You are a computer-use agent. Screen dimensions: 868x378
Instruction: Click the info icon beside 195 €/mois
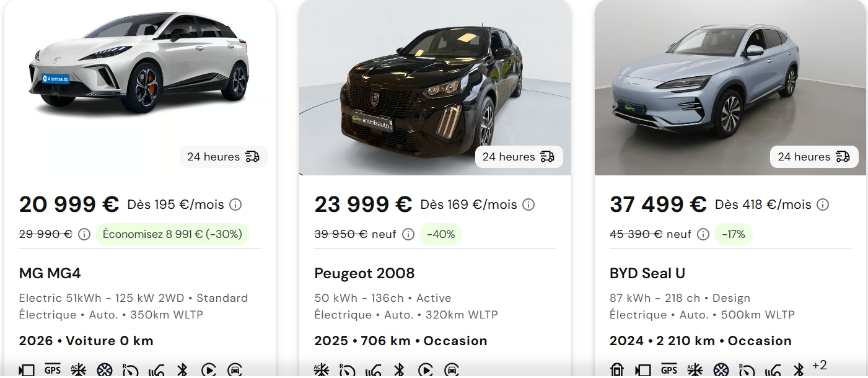pos(235,204)
